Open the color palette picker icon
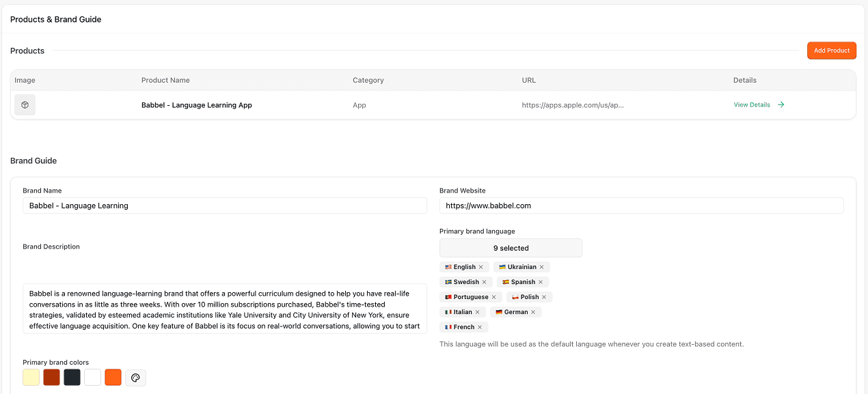This screenshot has height=394, width=868. (135, 378)
